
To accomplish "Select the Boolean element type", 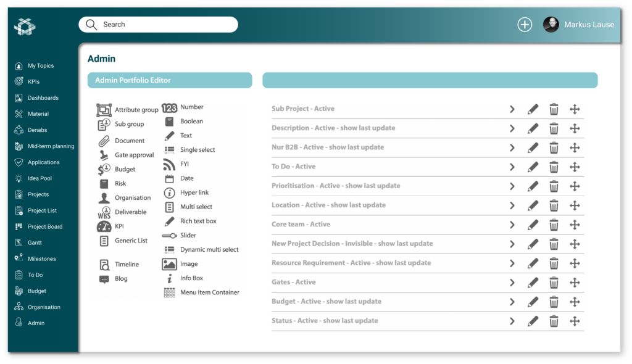I will click(191, 122).
